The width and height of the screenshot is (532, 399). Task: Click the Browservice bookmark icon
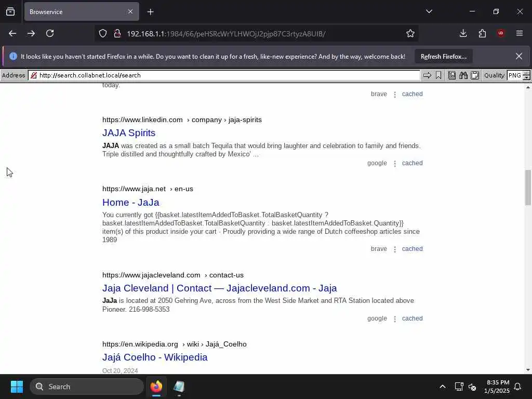click(x=438, y=75)
